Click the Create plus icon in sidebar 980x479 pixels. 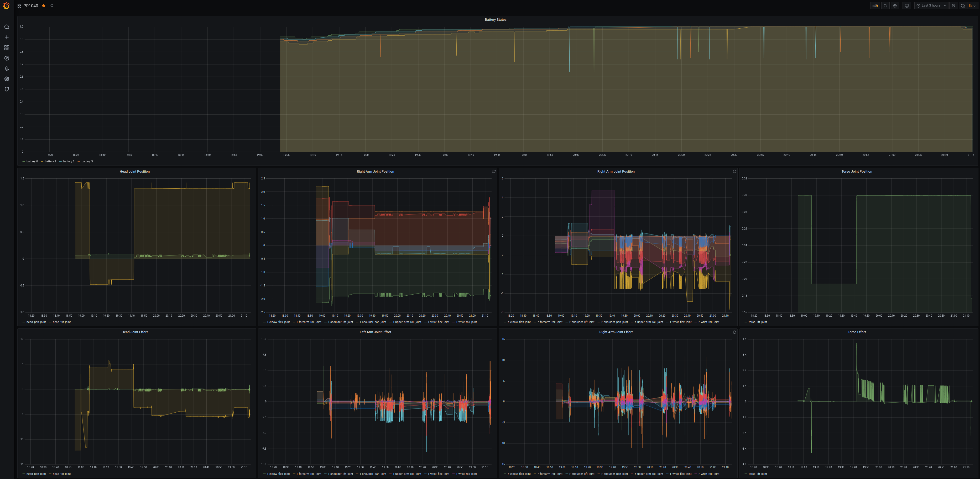7,37
